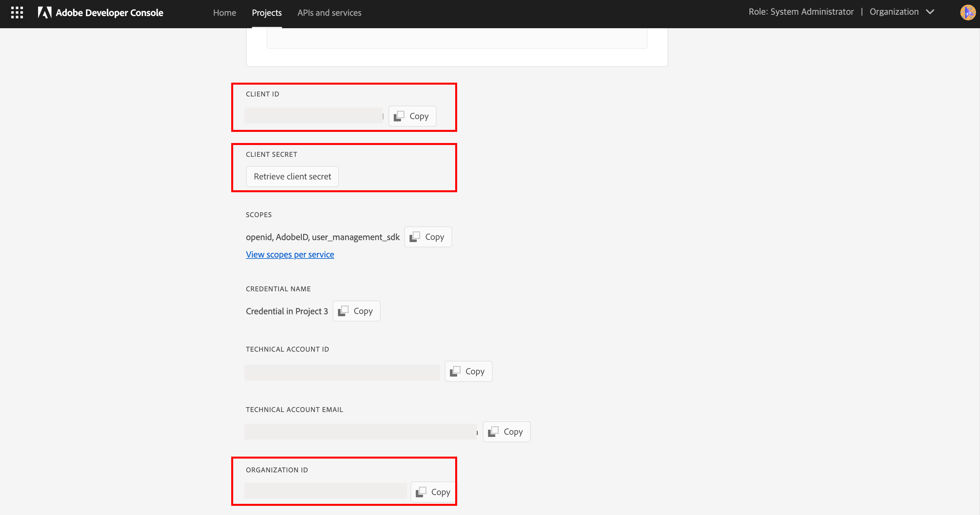The width and height of the screenshot is (980, 515).
Task: Click the Adobe Developer Console logo
Action: click(100, 12)
